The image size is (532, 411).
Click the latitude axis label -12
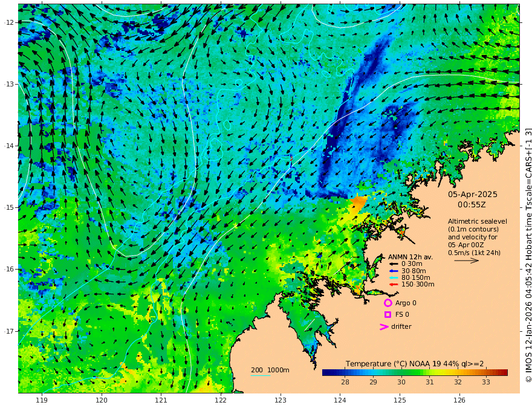point(9,22)
